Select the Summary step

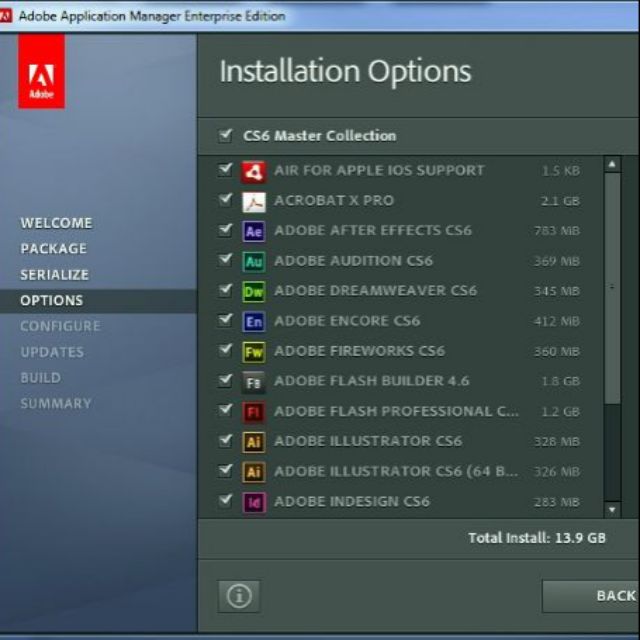click(x=56, y=403)
